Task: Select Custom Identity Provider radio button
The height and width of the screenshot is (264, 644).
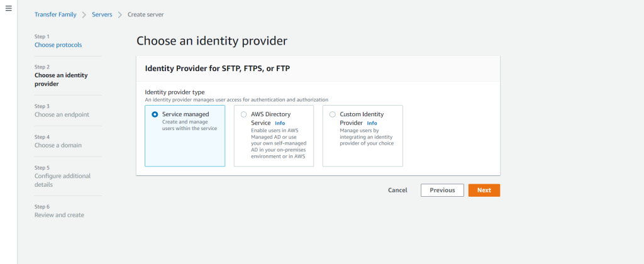Action: coord(333,114)
